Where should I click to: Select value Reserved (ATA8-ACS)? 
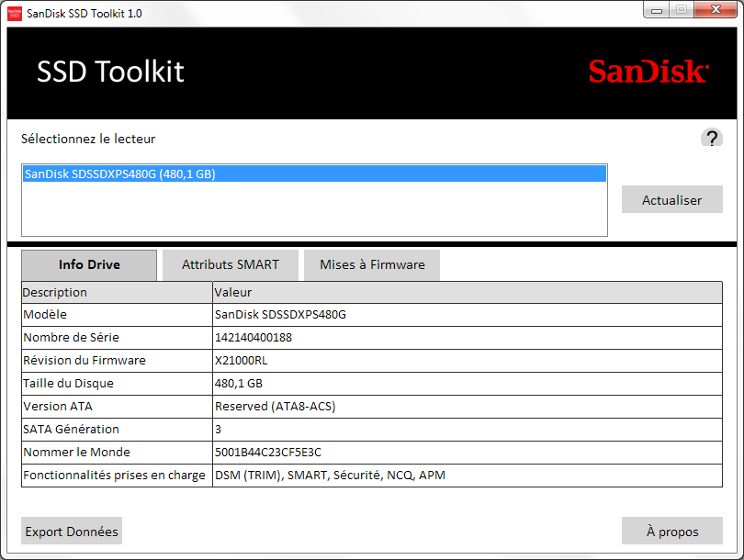276,407
